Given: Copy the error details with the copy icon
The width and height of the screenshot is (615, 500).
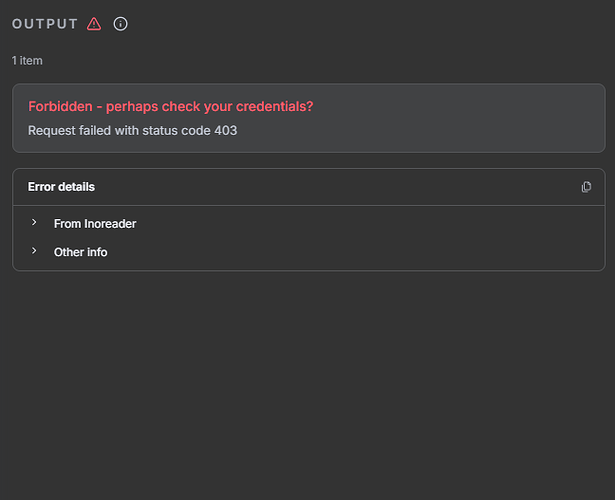Looking at the screenshot, I should click(x=586, y=187).
